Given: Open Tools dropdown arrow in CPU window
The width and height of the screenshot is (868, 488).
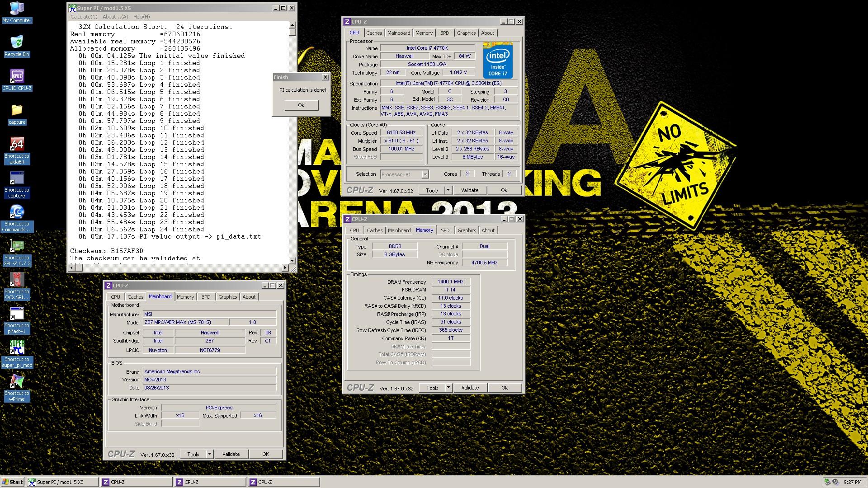Looking at the screenshot, I should (448, 190).
